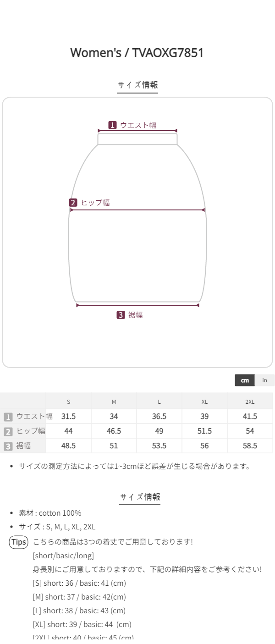Click the top サイズ情報 heading
Viewport: 275px width, 644px height.
(x=137, y=85)
